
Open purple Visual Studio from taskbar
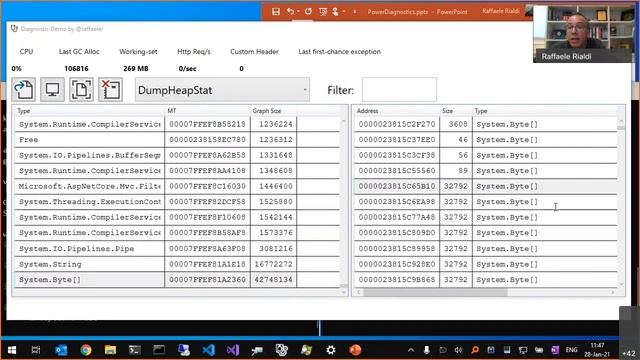233,350
